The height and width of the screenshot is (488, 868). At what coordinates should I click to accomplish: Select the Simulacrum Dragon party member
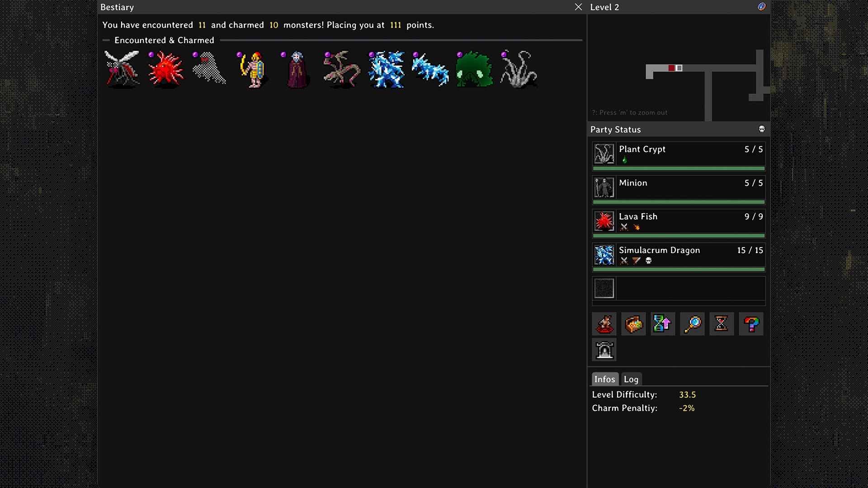pos(679,258)
